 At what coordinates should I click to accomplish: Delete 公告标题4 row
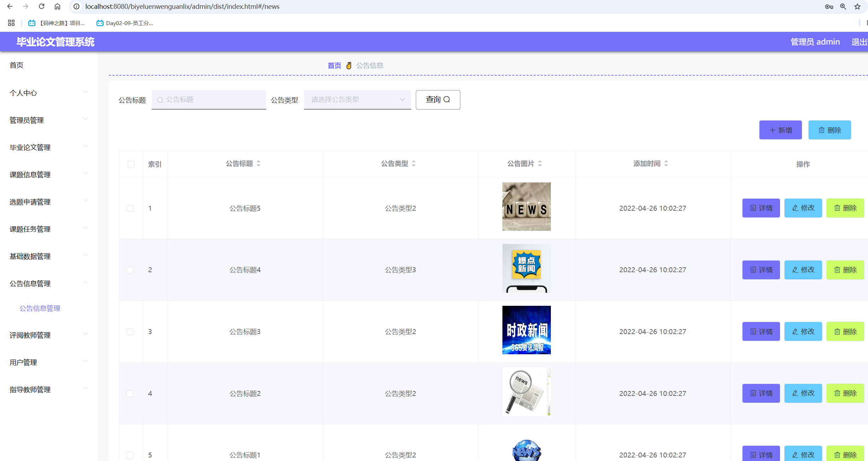click(x=845, y=270)
